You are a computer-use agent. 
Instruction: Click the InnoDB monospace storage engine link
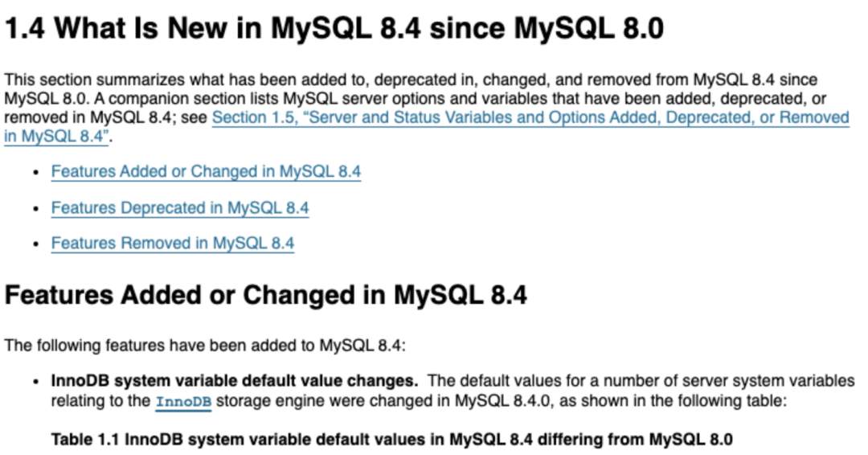[183, 401]
